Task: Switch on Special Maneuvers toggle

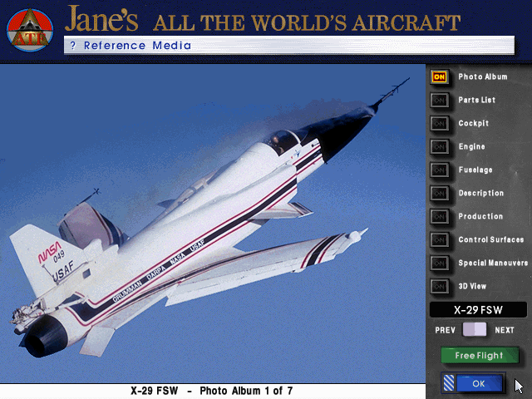Action: click(x=440, y=263)
